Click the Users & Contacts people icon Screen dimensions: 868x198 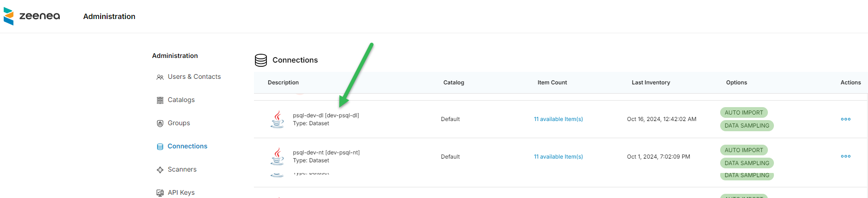pos(160,77)
